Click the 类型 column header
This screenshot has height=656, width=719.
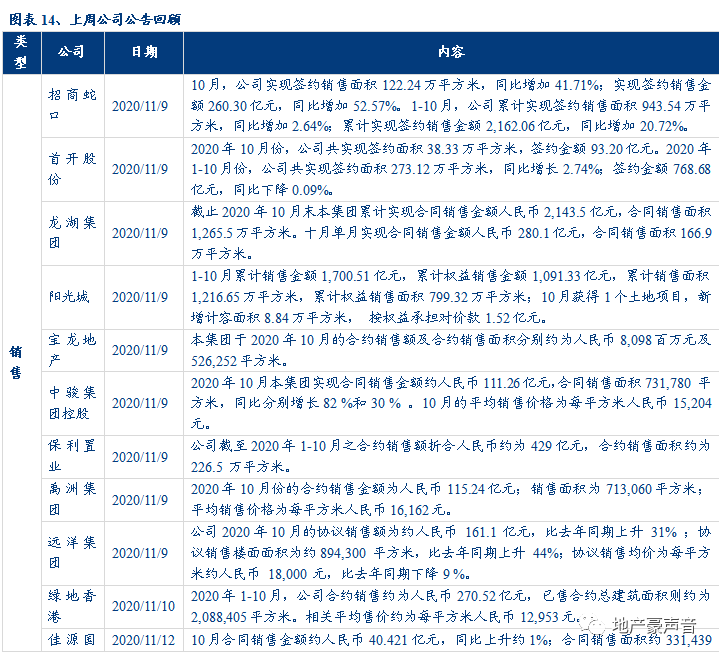coord(21,52)
